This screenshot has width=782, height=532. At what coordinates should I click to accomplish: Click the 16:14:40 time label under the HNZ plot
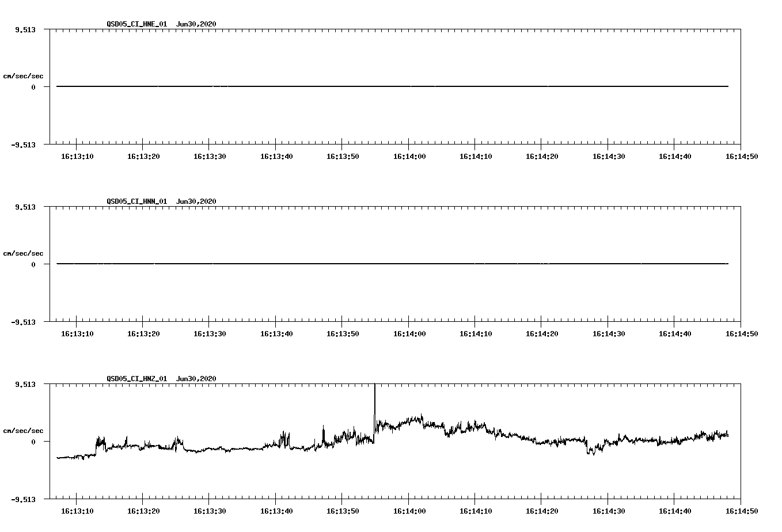click(x=675, y=511)
